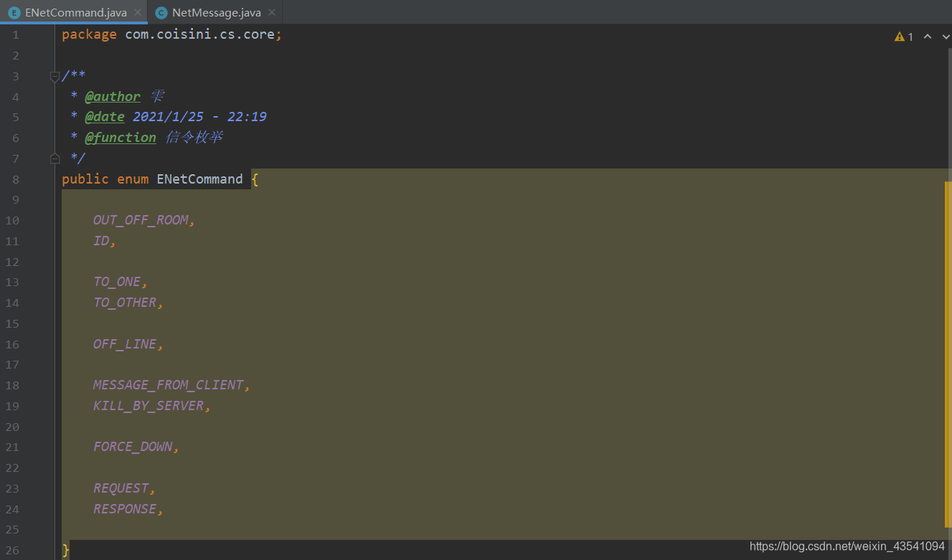Close the NetMessage.java tab
952x560 pixels.
tap(272, 12)
